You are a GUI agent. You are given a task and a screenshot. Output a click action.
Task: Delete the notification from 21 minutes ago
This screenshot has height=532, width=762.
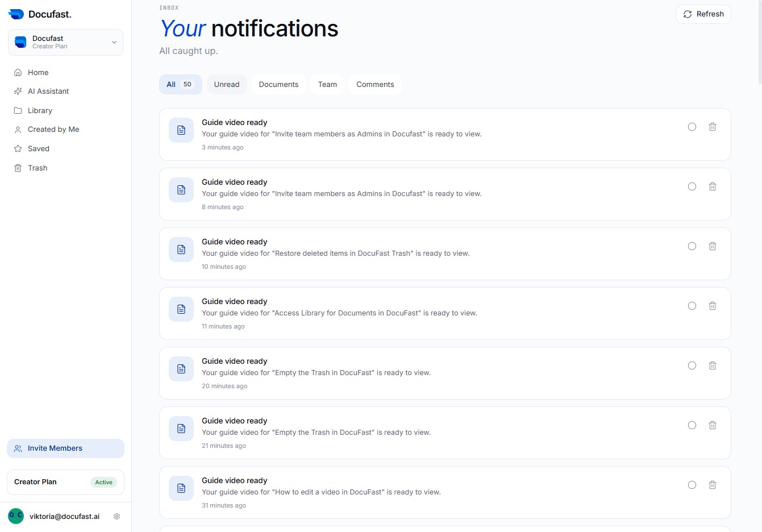(x=713, y=425)
